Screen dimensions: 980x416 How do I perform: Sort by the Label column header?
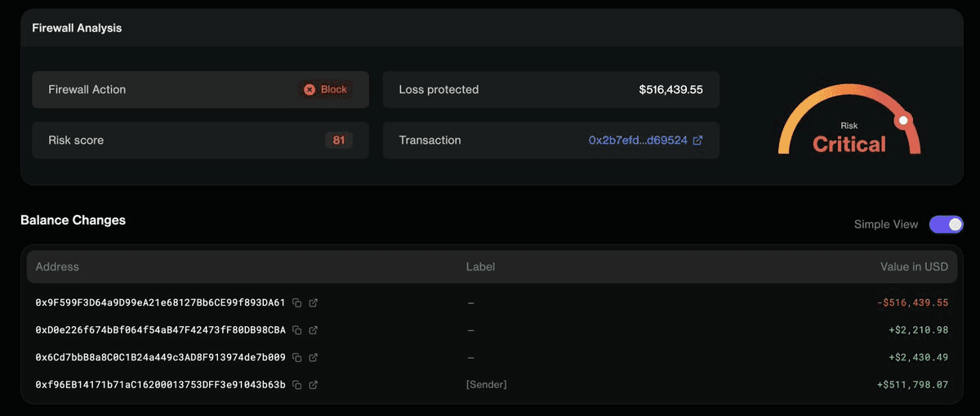click(x=480, y=267)
